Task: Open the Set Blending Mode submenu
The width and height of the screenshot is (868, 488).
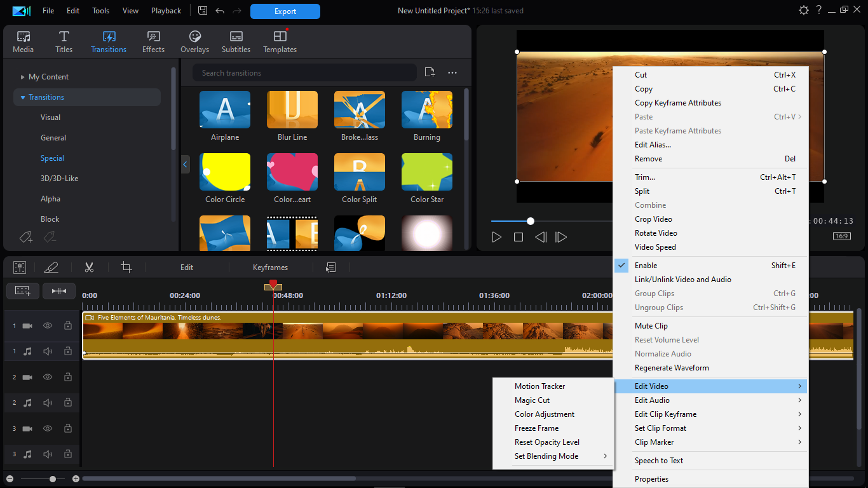Action: point(546,456)
